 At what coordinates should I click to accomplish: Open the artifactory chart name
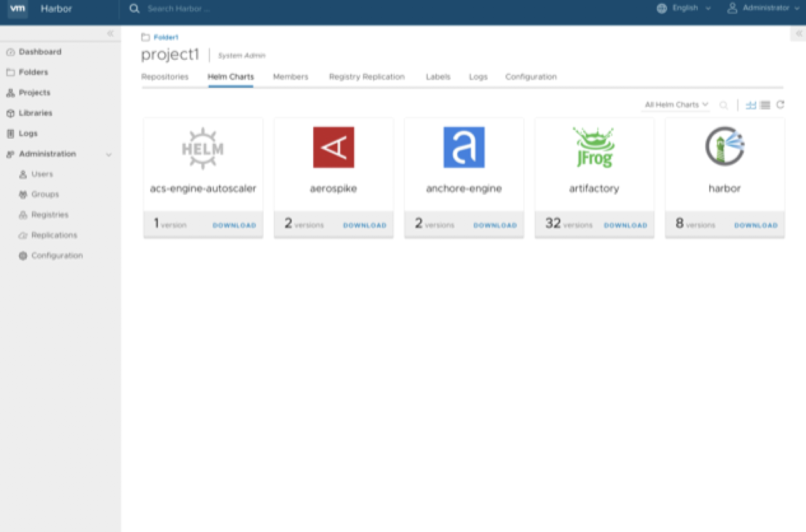pos(594,189)
